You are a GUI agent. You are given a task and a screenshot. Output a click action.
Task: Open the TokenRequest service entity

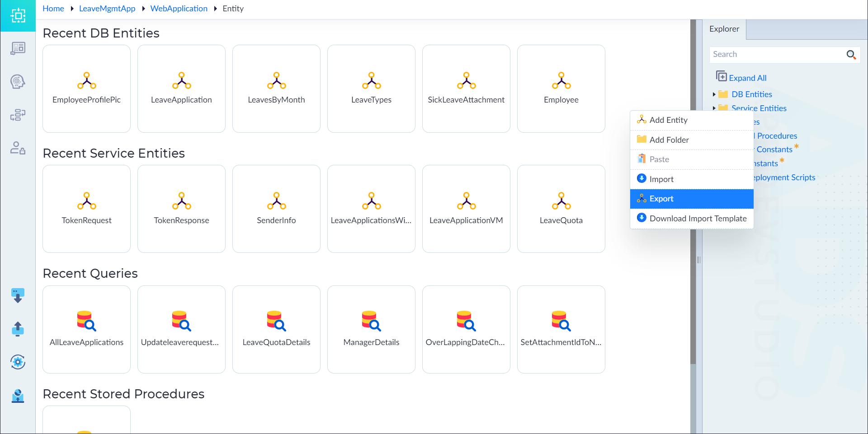click(86, 209)
